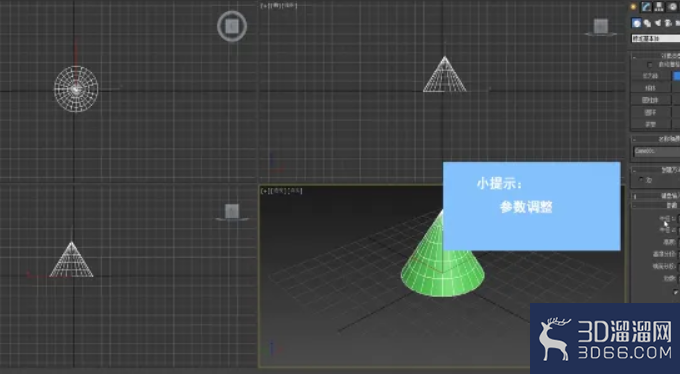680x374 pixels.
Task: Click the 边数 parameter label
Action: coord(669,279)
